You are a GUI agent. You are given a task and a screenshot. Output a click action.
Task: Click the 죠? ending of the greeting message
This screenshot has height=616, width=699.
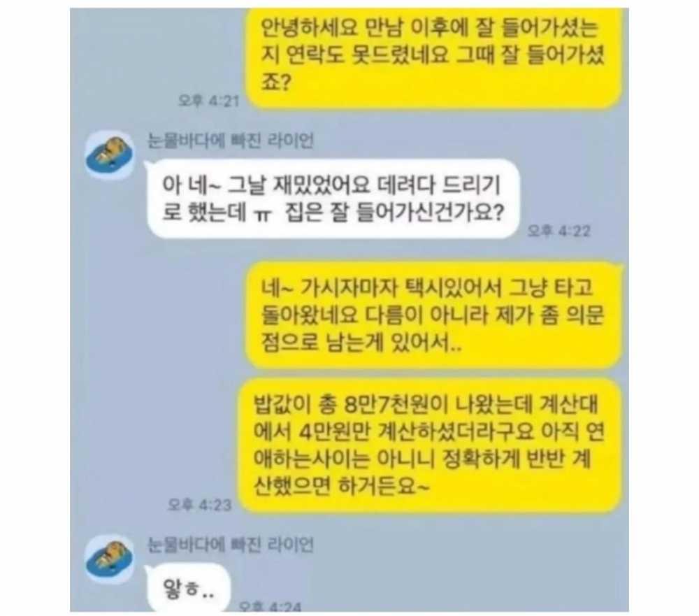pos(276,83)
